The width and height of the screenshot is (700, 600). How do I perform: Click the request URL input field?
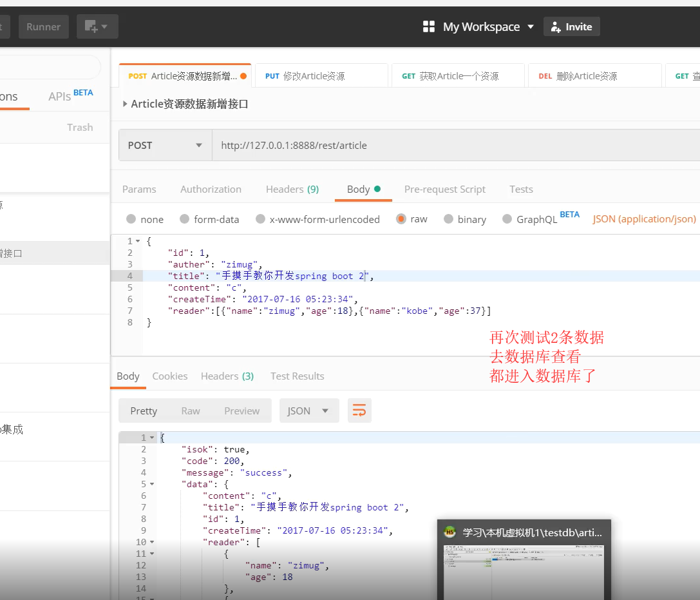456,145
